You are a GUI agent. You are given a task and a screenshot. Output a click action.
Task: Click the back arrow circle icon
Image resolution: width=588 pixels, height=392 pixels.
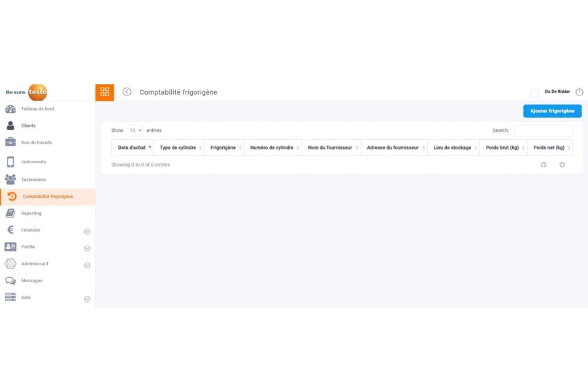pyautogui.click(x=127, y=92)
